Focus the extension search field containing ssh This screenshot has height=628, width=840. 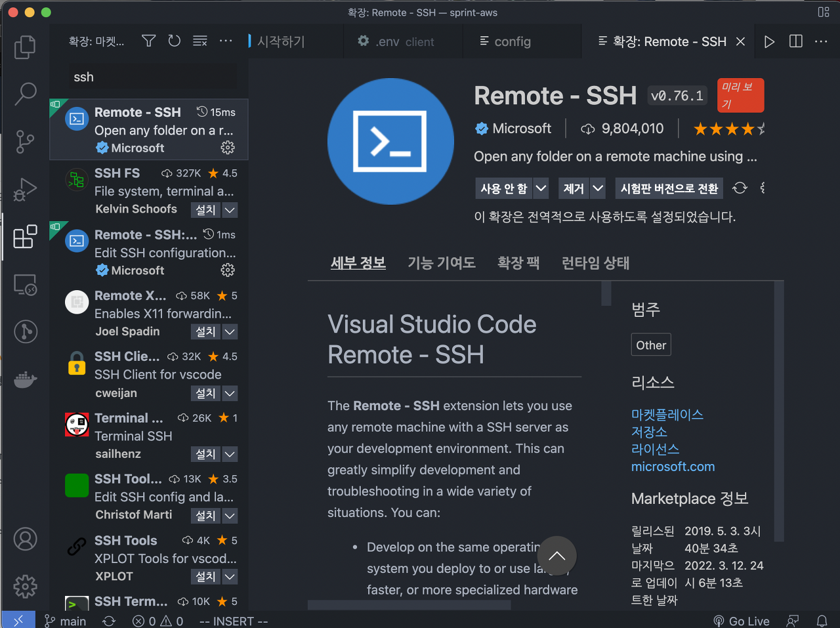[154, 77]
